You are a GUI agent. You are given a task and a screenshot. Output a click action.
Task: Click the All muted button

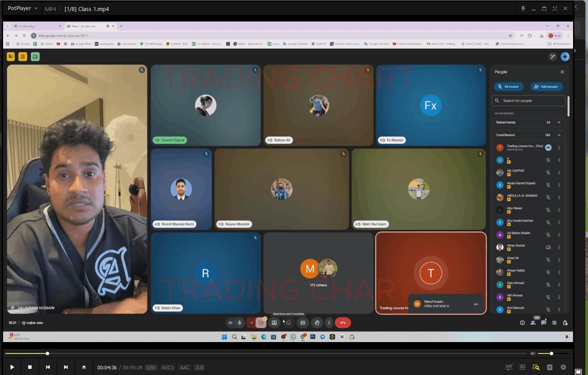click(x=510, y=87)
